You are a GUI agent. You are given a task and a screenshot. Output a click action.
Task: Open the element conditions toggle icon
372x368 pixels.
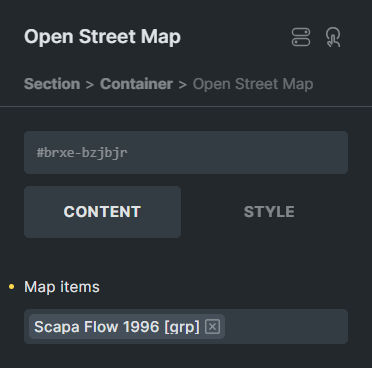pos(301,37)
